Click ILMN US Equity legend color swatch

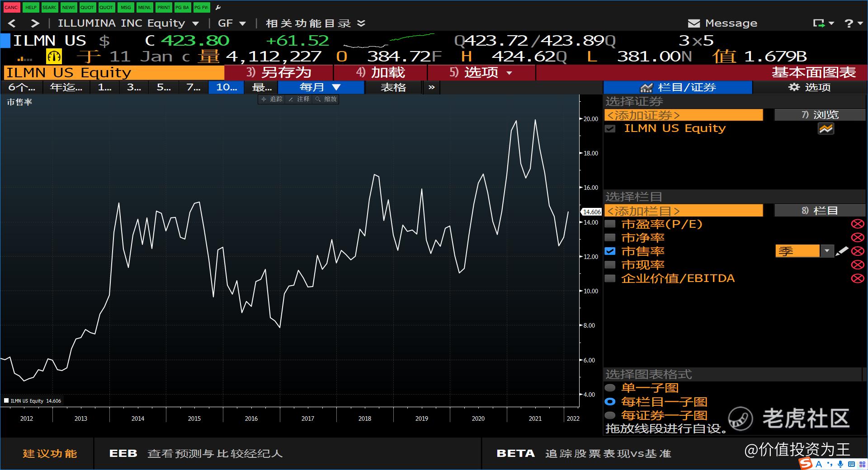point(6,400)
